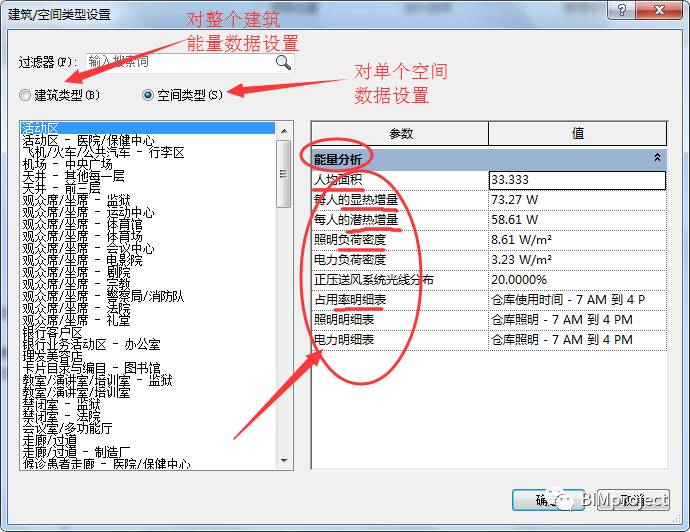690x532 pixels.
Task: Click the help question mark button
Action: pyautogui.click(x=621, y=11)
